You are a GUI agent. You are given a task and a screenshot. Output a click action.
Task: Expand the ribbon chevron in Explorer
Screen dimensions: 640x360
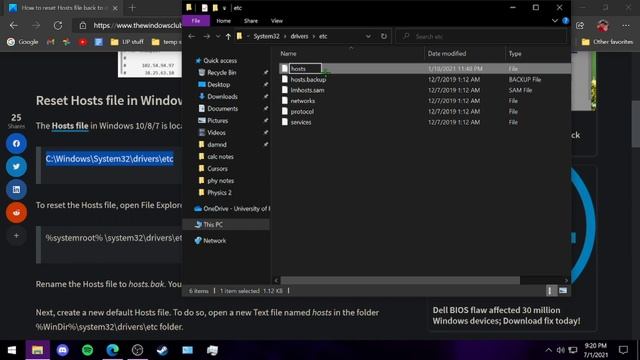555,21
